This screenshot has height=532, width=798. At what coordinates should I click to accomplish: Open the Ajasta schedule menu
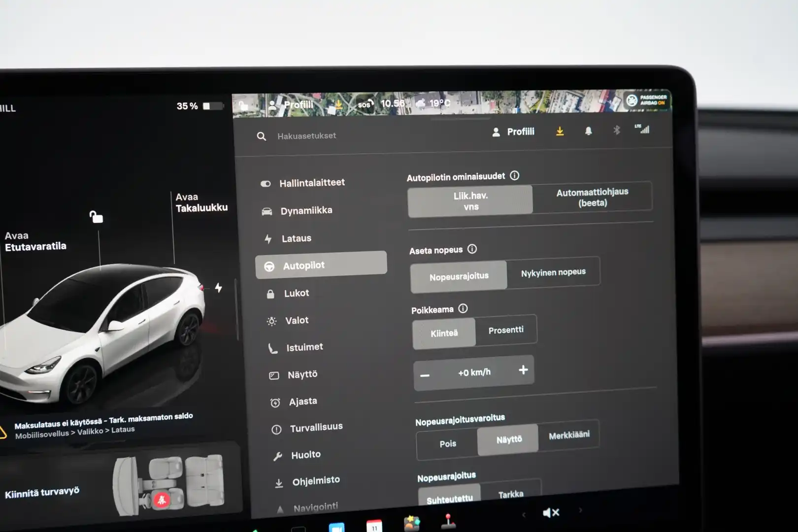pos(294,402)
